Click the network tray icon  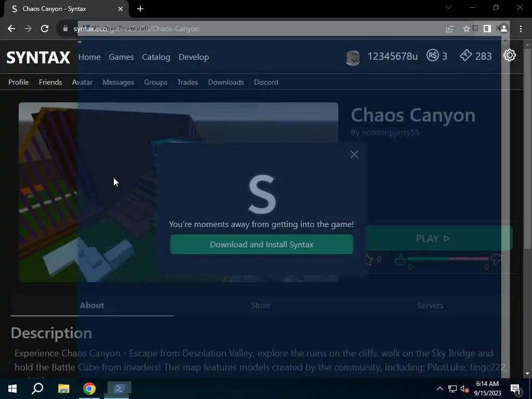(x=453, y=389)
